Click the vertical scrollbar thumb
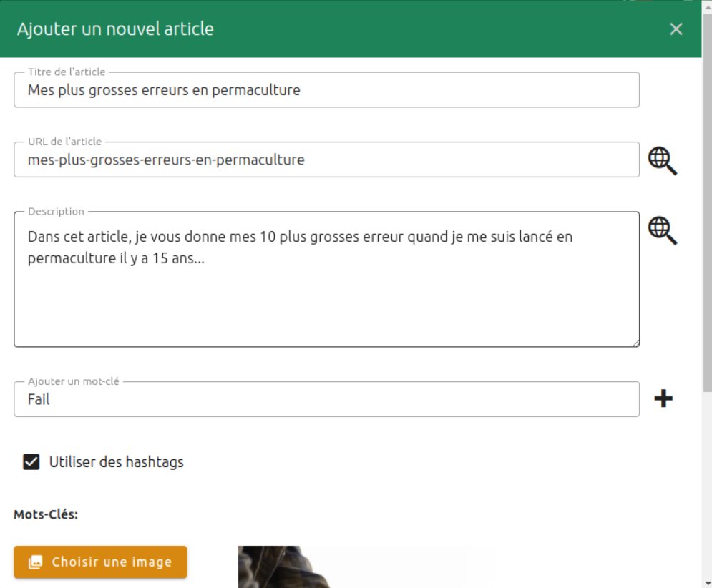This screenshot has width=712, height=588. click(707, 200)
